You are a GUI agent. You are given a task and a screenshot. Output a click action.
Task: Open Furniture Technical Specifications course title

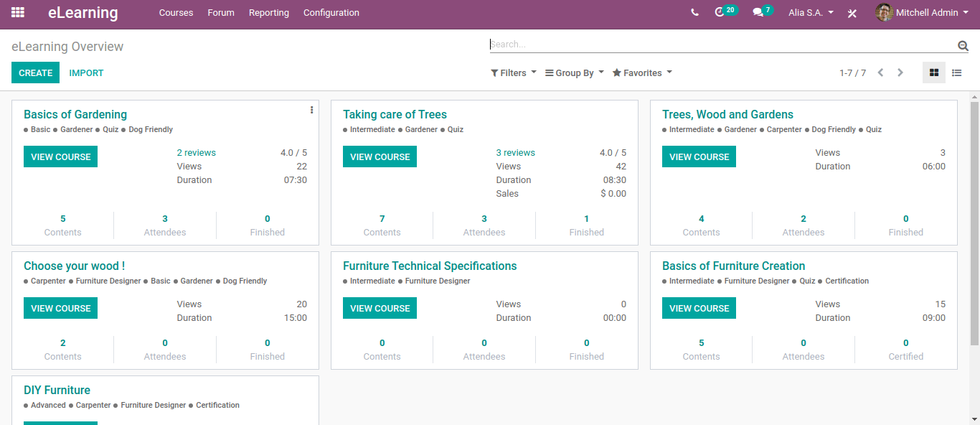coord(430,266)
